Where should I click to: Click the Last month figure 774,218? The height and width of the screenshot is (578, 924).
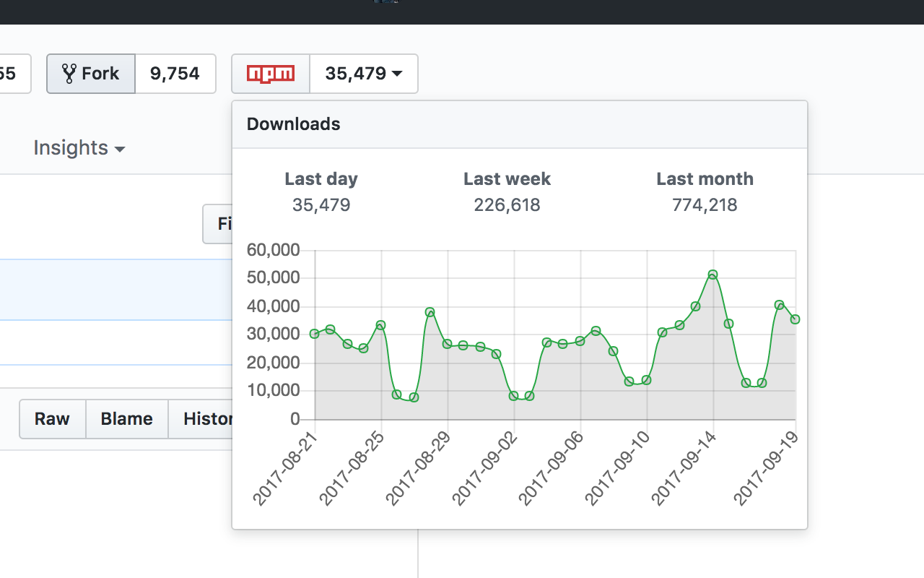tap(705, 204)
